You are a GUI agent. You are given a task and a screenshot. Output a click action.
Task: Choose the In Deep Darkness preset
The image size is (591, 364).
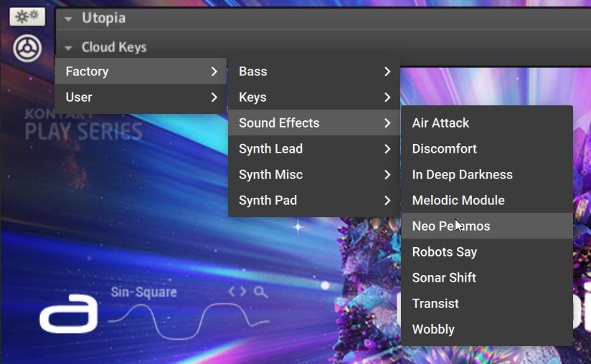[487, 174]
